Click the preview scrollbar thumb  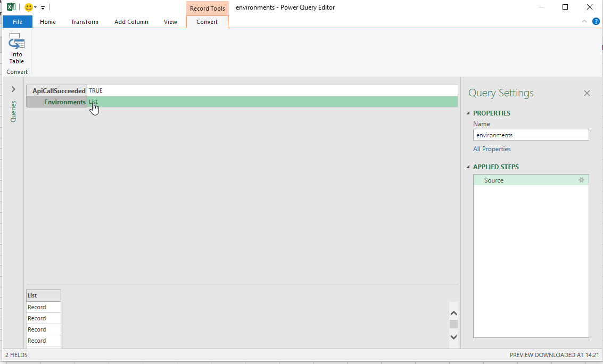coord(454,324)
